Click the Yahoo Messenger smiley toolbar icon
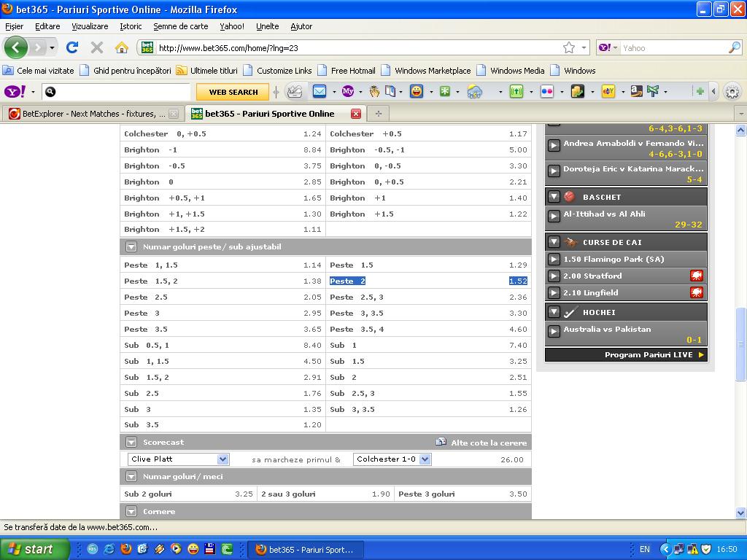Image resolution: width=747 pixels, height=560 pixels. (x=417, y=91)
